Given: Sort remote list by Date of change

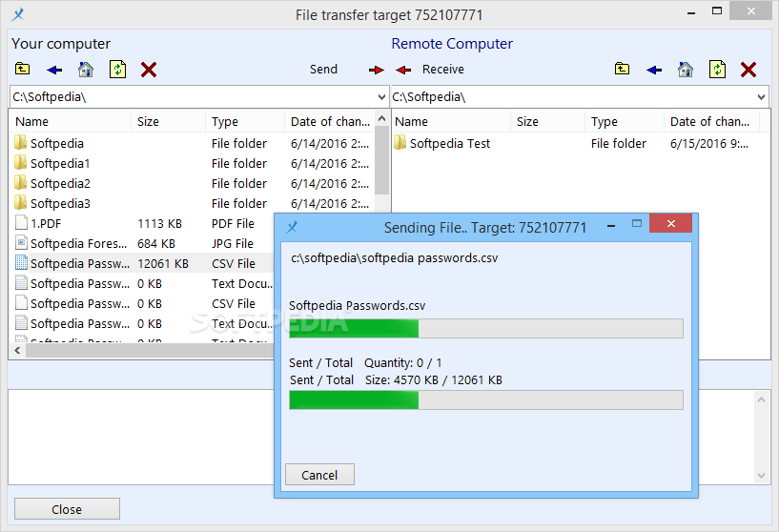Looking at the screenshot, I should pos(711,122).
